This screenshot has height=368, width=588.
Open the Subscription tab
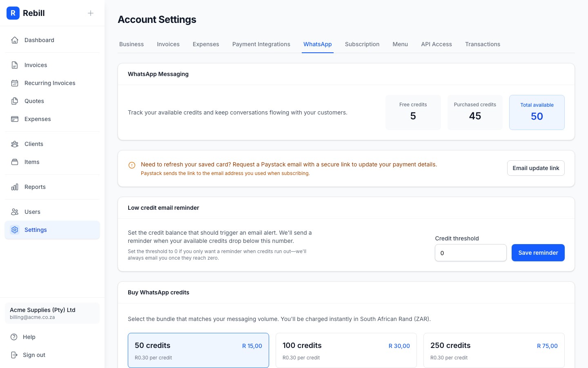tap(362, 44)
